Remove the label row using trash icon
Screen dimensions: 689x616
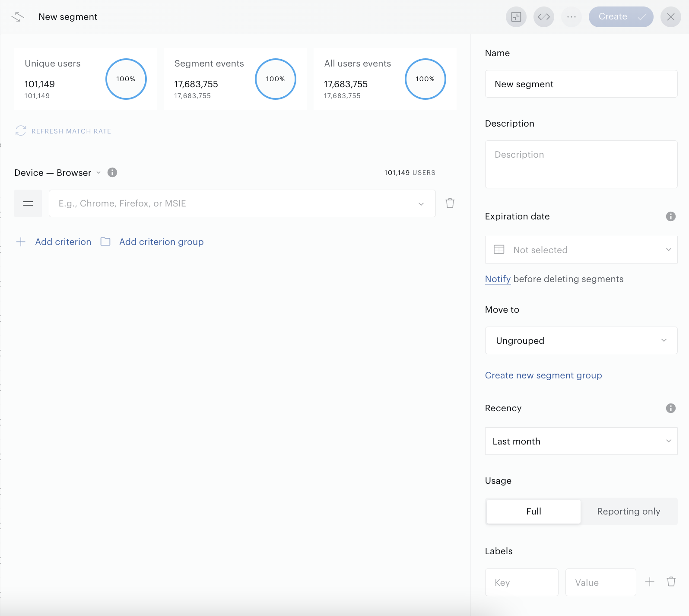[671, 582]
